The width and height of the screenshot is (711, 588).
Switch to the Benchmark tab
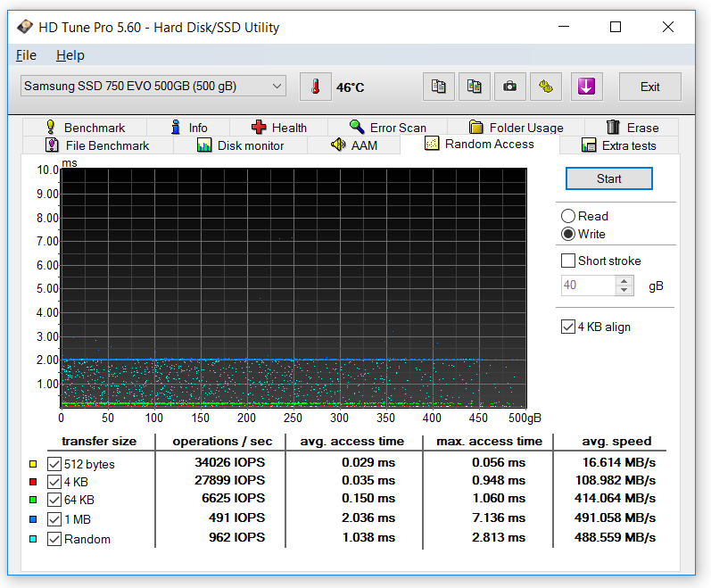pyautogui.click(x=85, y=128)
